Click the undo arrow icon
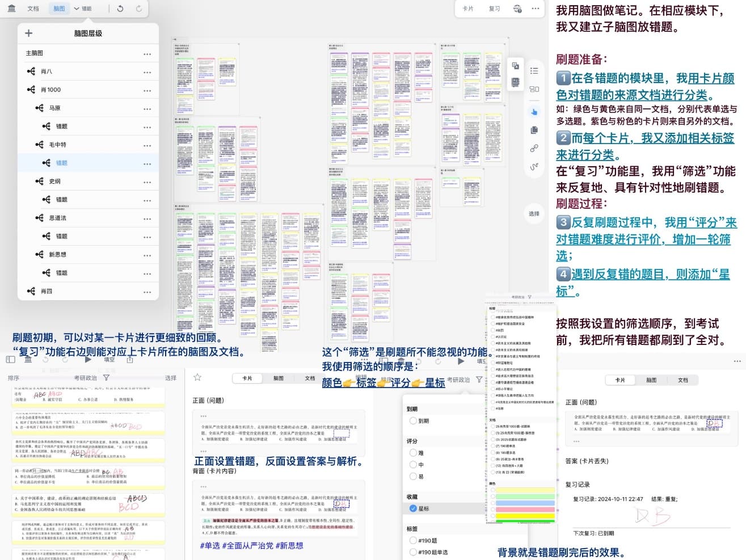 pos(120,9)
